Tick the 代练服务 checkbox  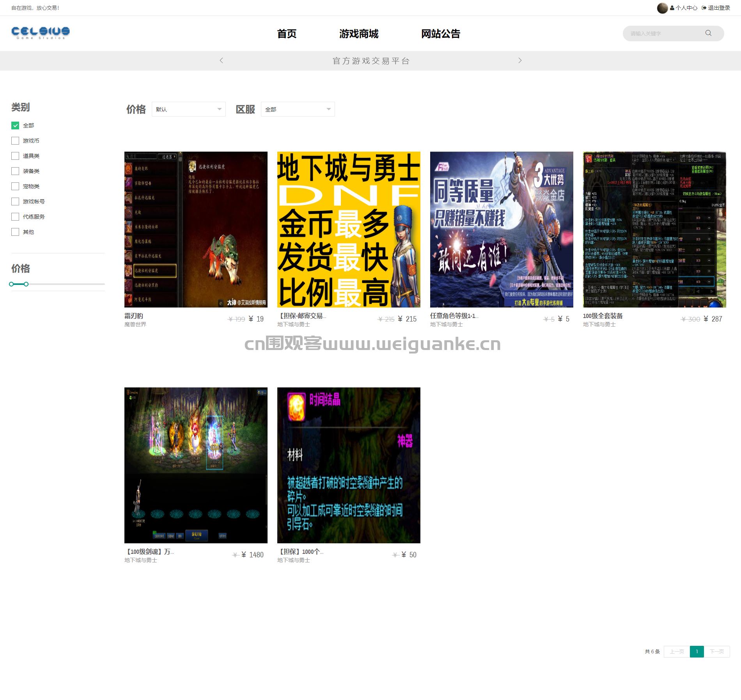(x=15, y=217)
